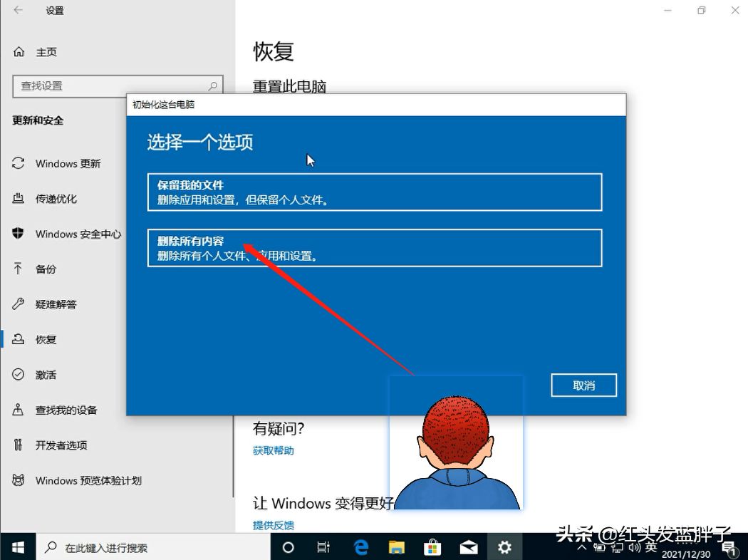Click the Settings gear on the taskbar
The image size is (748, 560).
(x=504, y=547)
